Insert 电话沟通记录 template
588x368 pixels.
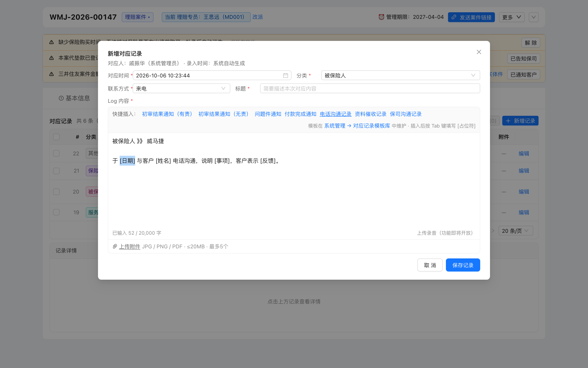pyautogui.click(x=336, y=114)
